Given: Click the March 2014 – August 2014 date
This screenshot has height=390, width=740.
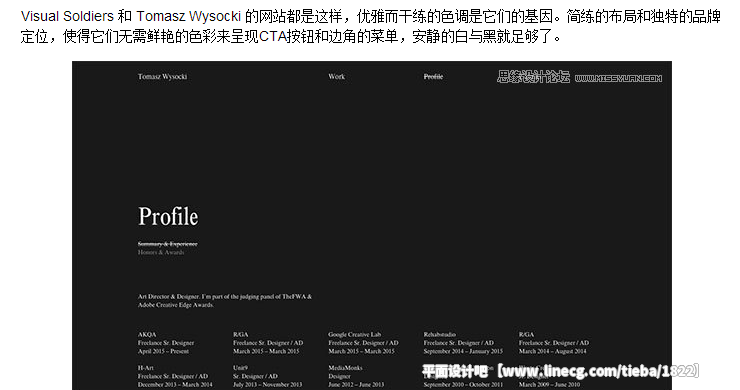Looking at the screenshot, I should [553, 351].
